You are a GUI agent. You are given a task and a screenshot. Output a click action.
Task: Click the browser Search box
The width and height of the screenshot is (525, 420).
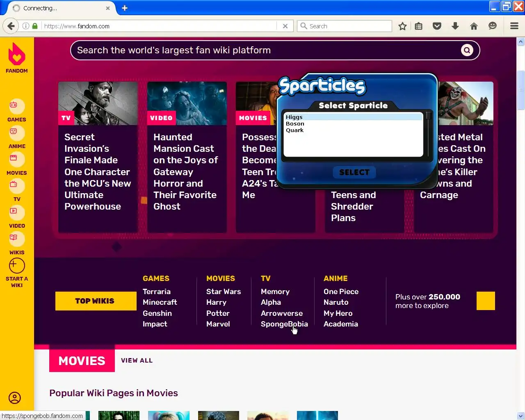click(345, 26)
